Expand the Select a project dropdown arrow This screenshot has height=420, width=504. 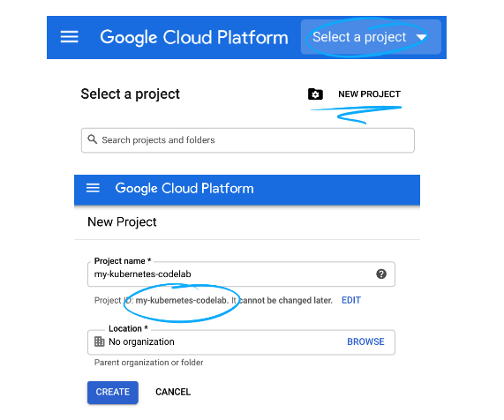[x=421, y=38]
